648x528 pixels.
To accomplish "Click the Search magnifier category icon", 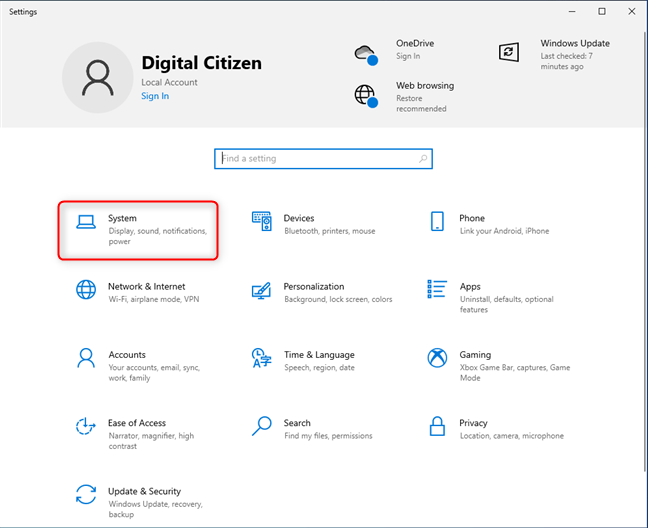I will point(262,426).
